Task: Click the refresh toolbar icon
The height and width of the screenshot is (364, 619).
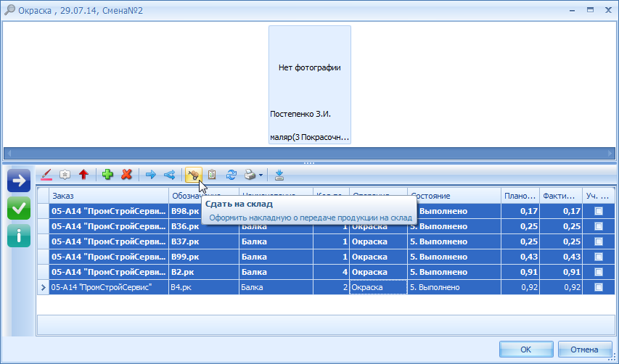Action: point(231,175)
